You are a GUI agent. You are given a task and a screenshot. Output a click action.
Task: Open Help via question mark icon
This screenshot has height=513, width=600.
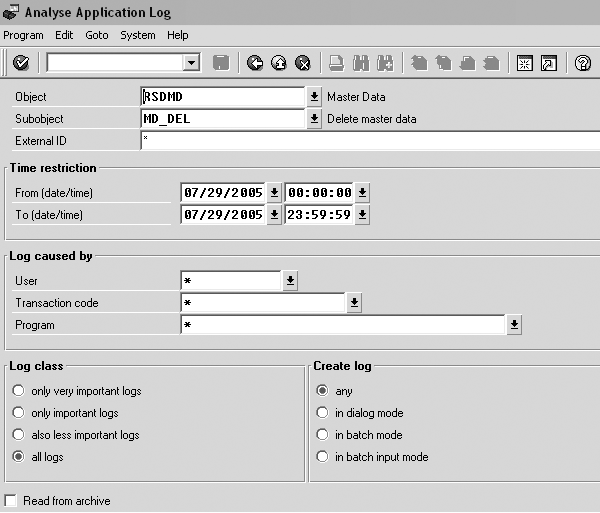point(583,63)
